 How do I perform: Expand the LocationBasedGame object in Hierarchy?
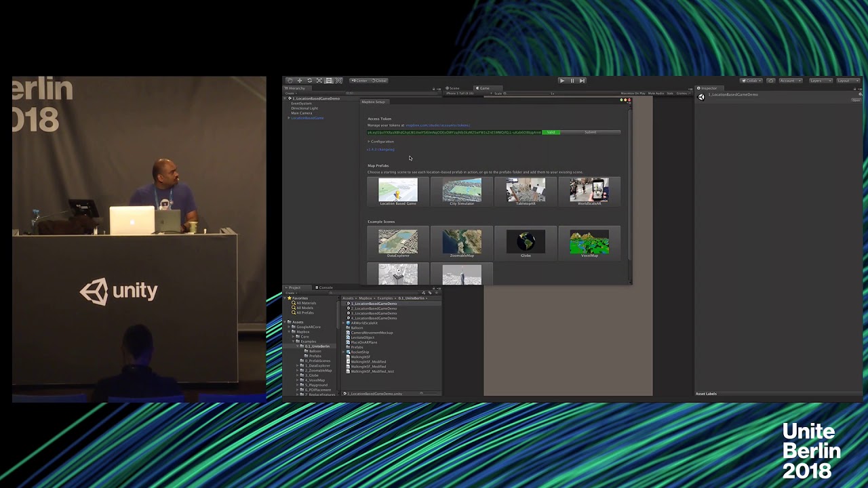click(x=289, y=118)
